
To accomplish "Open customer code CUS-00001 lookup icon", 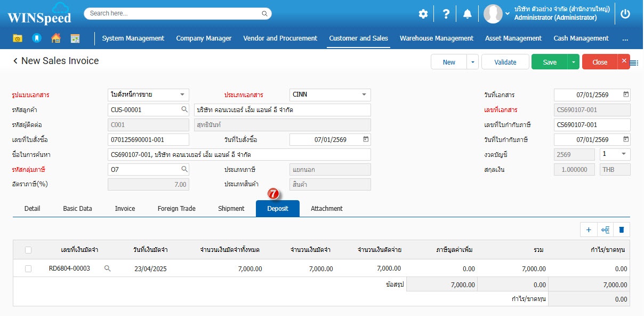I will tap(184, 109).
